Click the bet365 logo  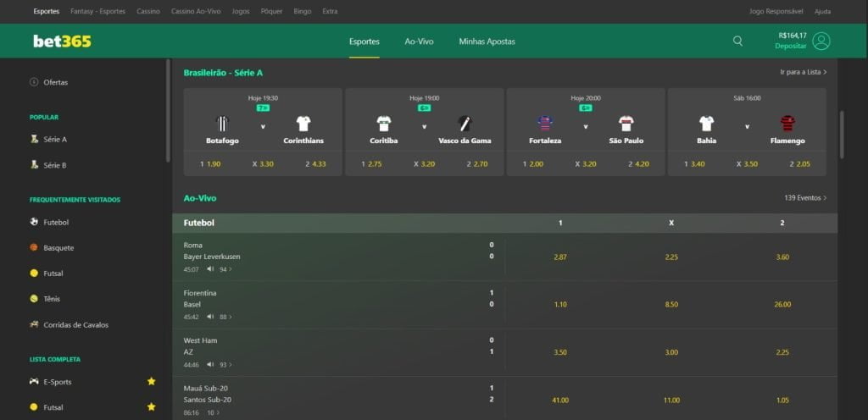(x=62, y=41)
